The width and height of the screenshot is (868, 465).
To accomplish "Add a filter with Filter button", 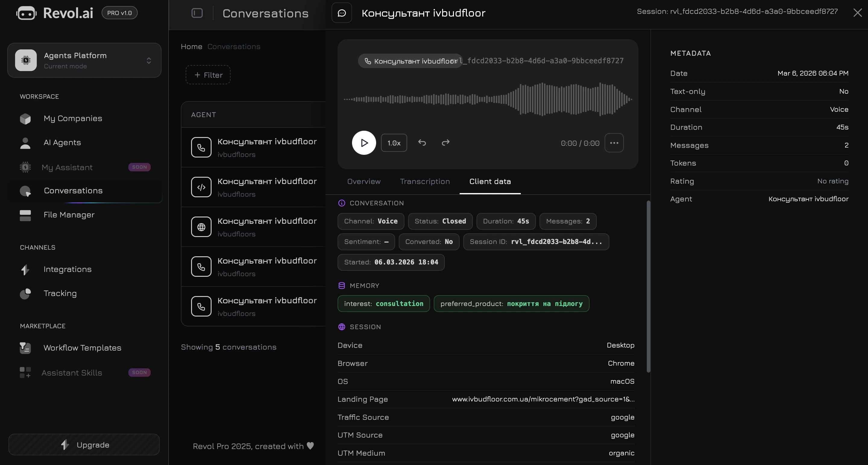I will tap(208, 75).
